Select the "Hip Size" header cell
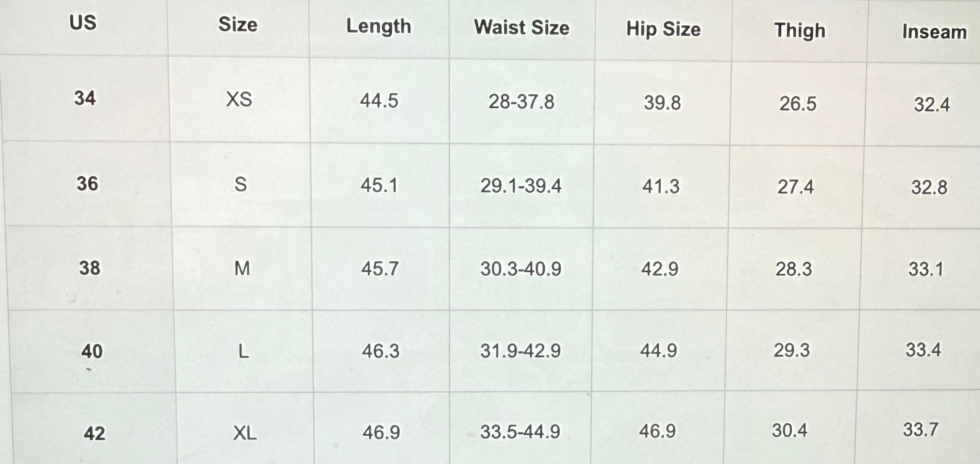This screenshot has height=464, width=980. click(x=663, y=29)
